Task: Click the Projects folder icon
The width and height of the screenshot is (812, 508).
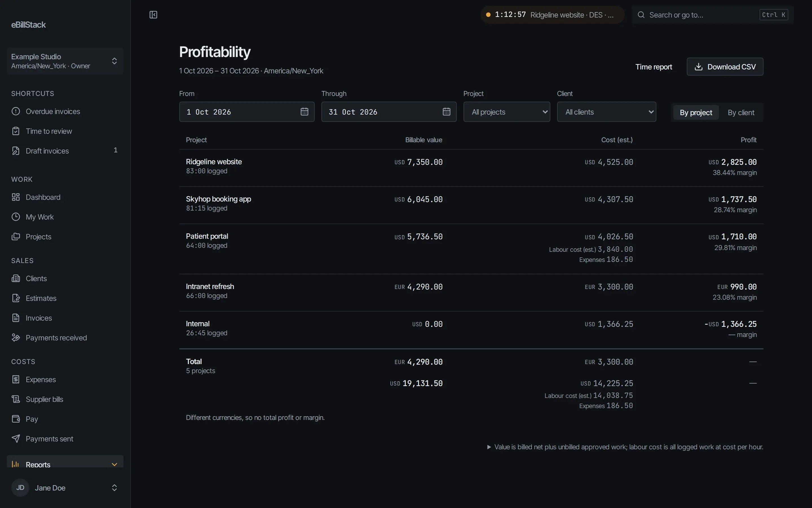Action: click(16, 237)
